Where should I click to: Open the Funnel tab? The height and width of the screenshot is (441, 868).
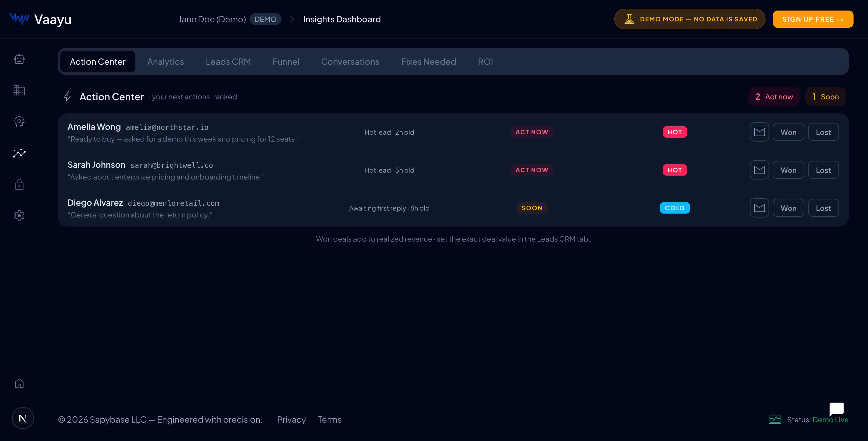[x=286, y=62]
